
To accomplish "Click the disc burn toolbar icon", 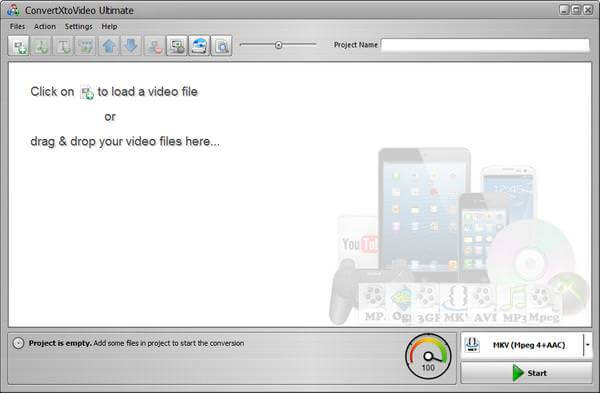I will pyautogui.click(x=199, y=46).
